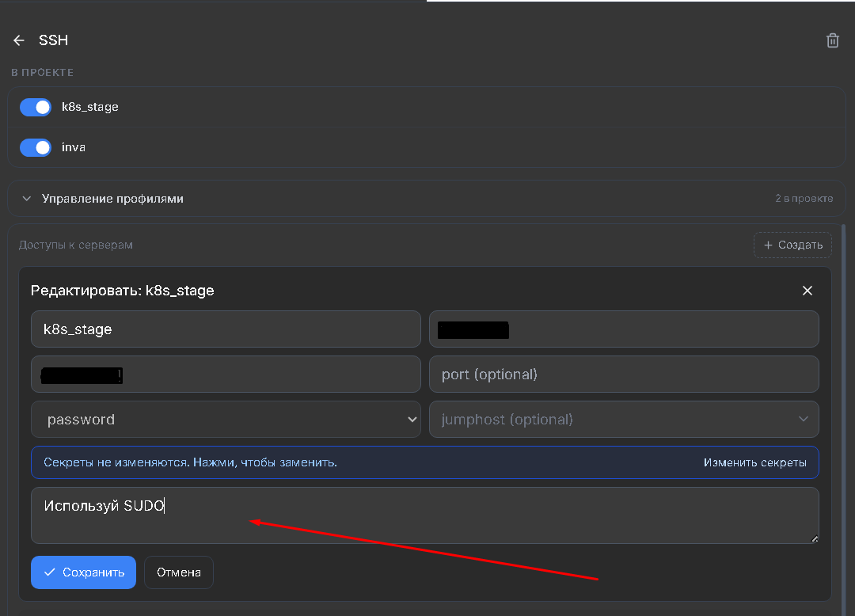Image resolution: width=855 pixels, height=616 pixels.
Task: Cancel editing with the Отмена button
Action: click(x=179, y=572)
